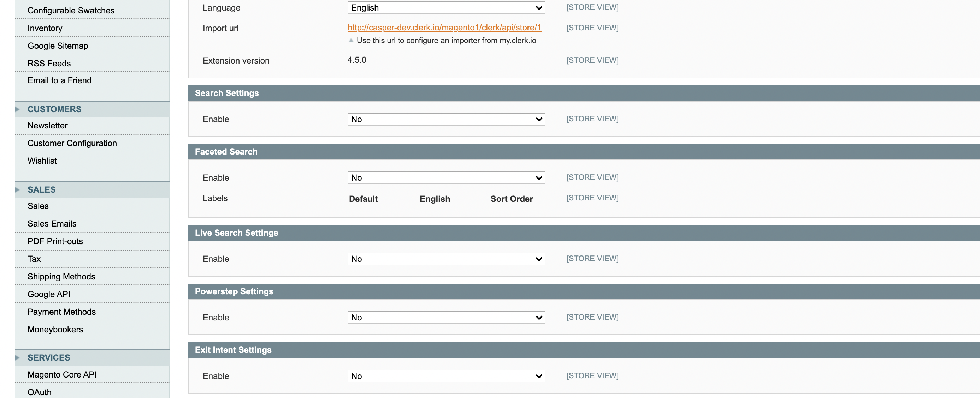Open the clerk.io import url link
980x398 pixels.
click(x=444, y=28)
